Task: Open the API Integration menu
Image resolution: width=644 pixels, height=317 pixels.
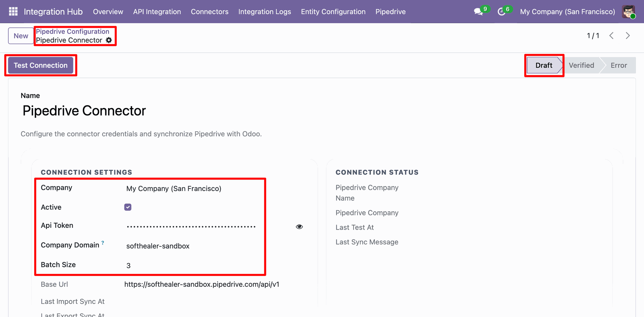Action: pos(157,11)
